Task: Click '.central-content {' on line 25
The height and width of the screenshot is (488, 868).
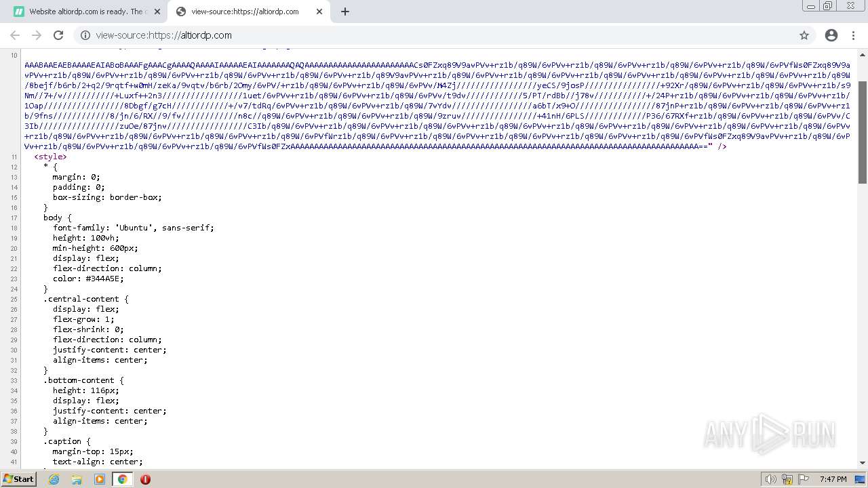Action: (85, 299)
